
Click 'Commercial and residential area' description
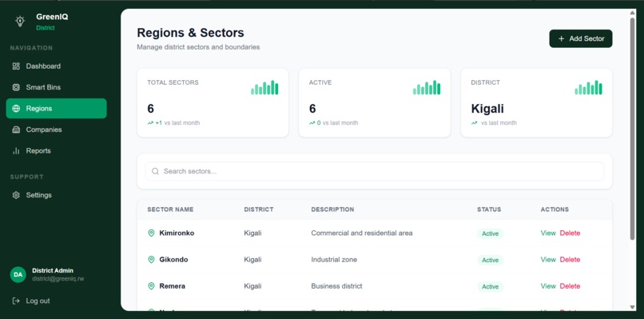click(x=362, y=233)
